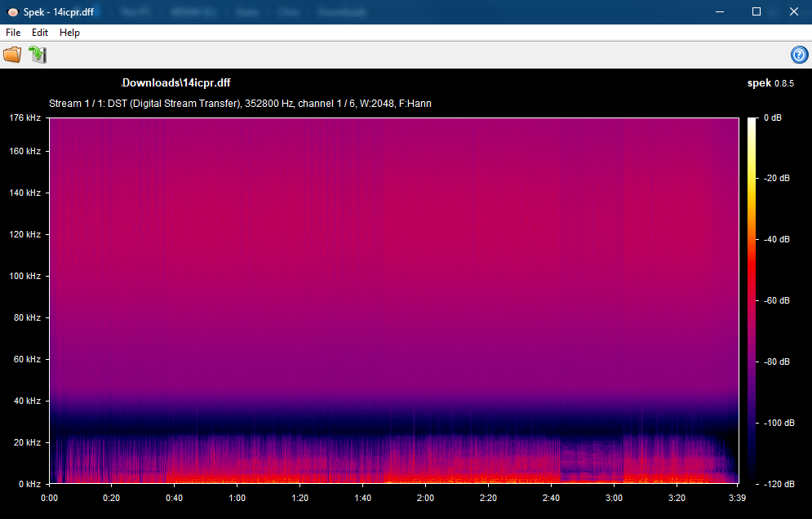This screenshot has width=812, height=519.
Task: Click the 120 kHz axis label
Action: coord(24,234)
